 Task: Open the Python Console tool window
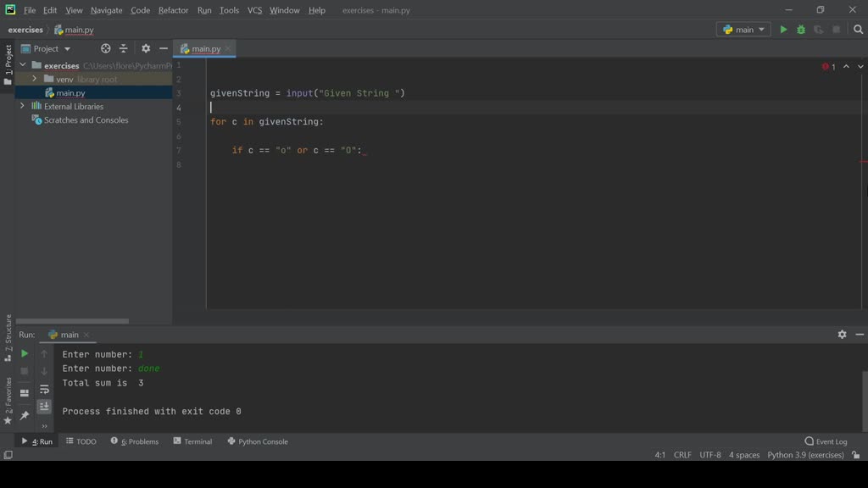[258, 441]
